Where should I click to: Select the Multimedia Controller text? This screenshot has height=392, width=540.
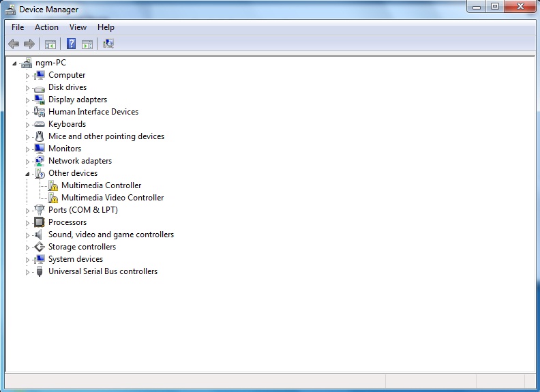101,185
